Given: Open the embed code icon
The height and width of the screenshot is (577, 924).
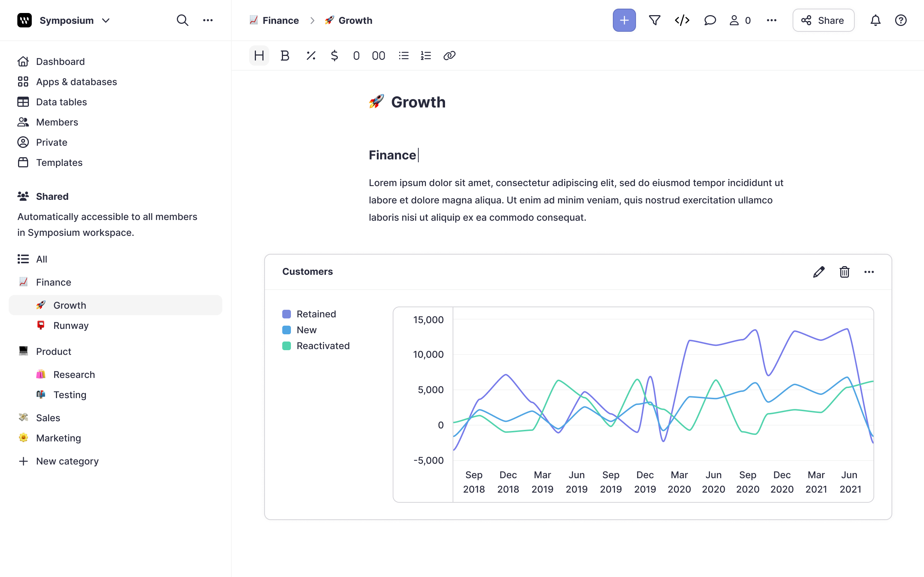Looking at the screenshot, I should [682, 20].
